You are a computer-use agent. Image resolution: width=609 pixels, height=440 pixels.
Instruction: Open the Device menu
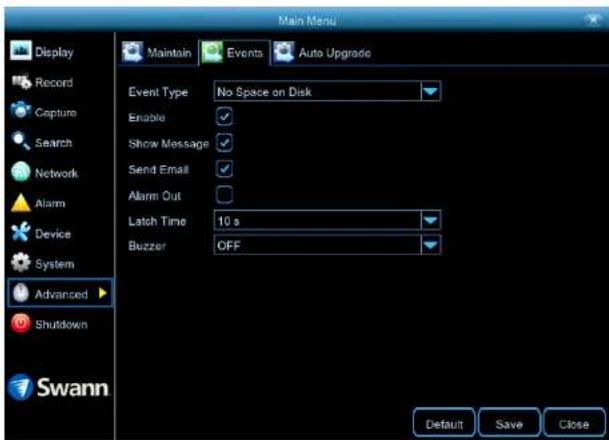(41, 233)
